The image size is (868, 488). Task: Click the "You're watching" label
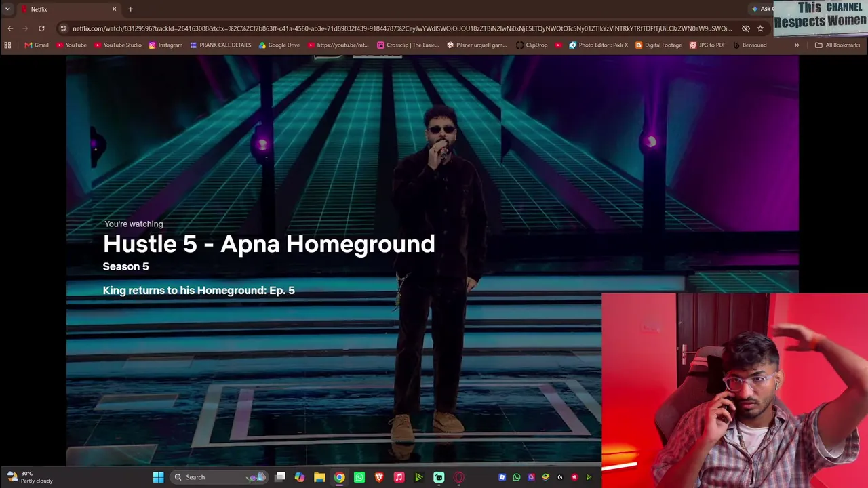click(134, 224)
